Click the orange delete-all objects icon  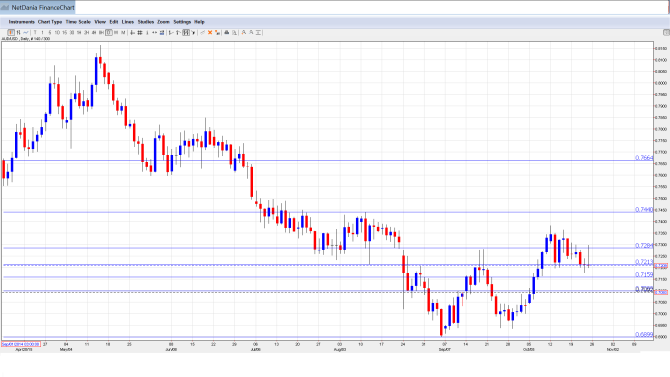click(217, 32)
